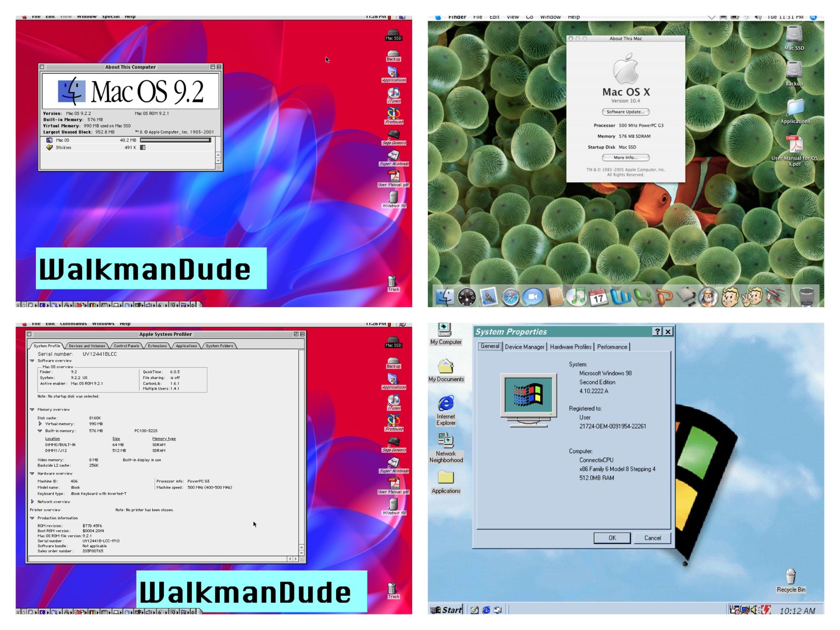
Task: Open the NES console emulator dock icon
Action: point(686,297)
